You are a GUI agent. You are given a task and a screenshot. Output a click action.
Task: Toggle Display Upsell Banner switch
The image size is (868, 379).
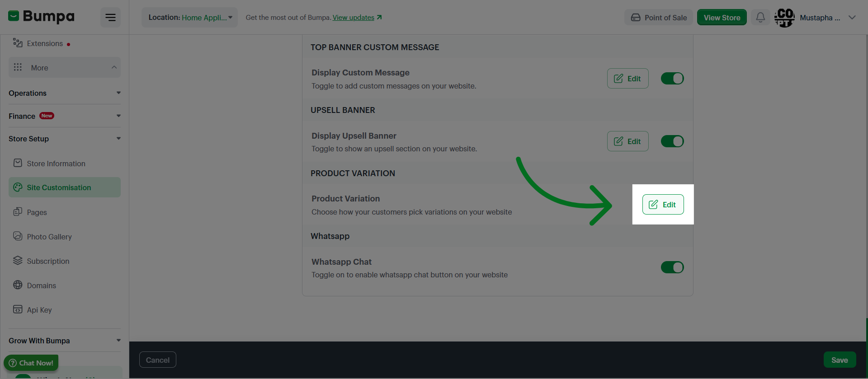pyautogui.click(x=672, y=141)
